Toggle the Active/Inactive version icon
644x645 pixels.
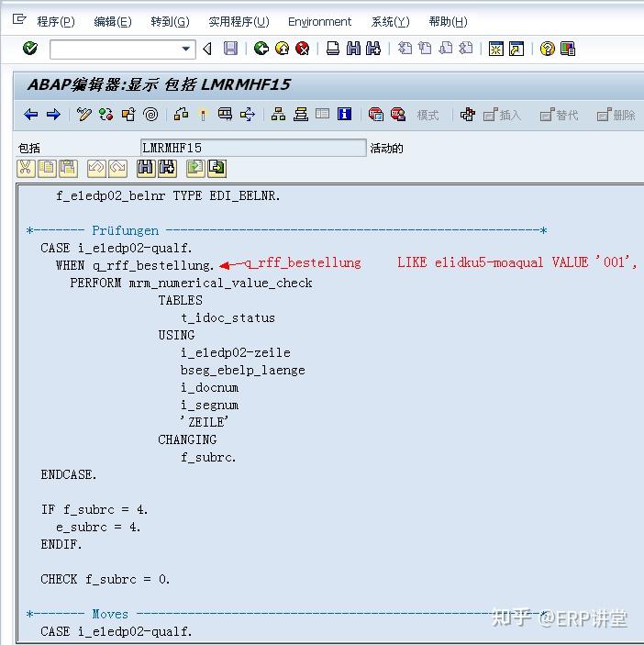[x=106, y=115]
